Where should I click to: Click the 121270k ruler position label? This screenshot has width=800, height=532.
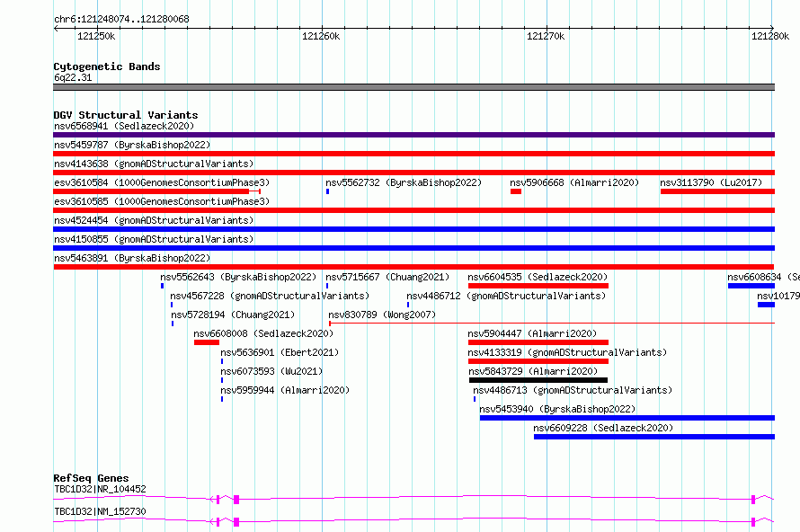coord(546,36)
